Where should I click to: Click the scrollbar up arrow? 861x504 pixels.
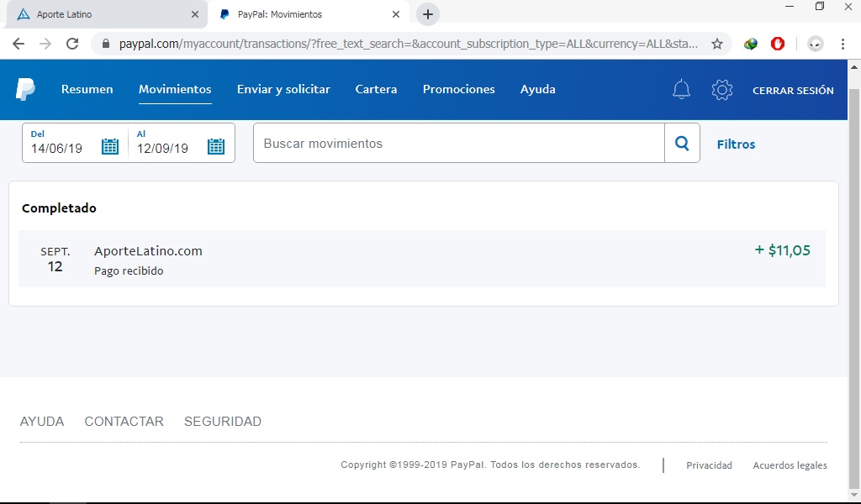tap(854, 67)
